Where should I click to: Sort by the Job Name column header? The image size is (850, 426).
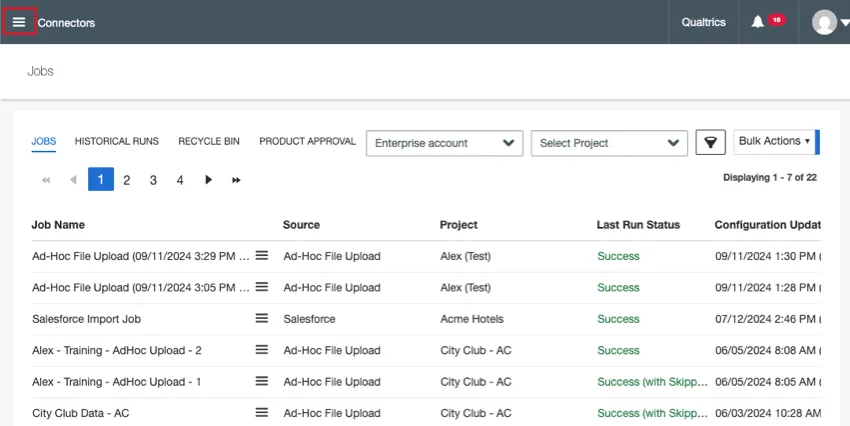point(58,225)
